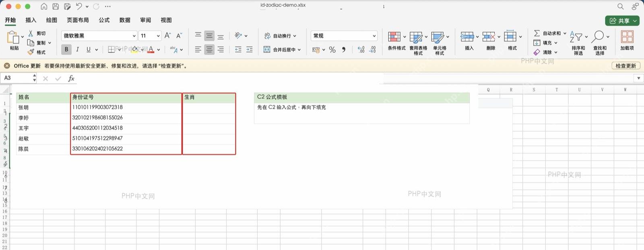The image size is (644, 250).
Task: Open font size dropdown showing 11
Action: (158, 36)
